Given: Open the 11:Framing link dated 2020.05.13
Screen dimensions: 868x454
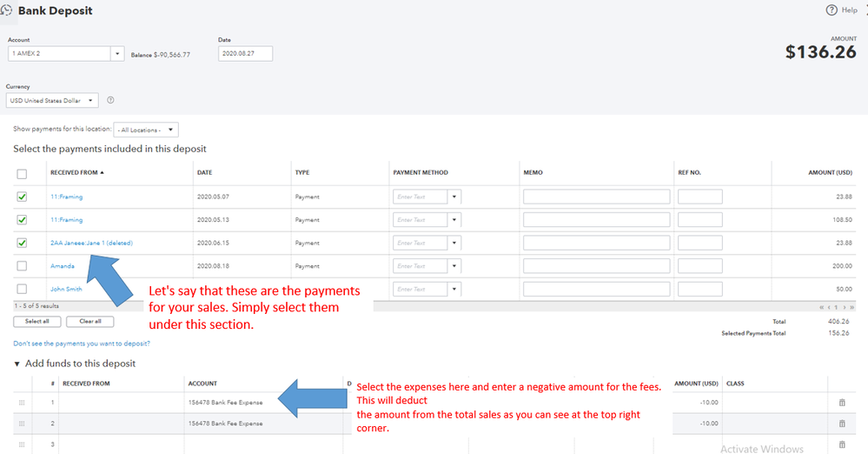Looking at the screenshot, I should [66, 220].
